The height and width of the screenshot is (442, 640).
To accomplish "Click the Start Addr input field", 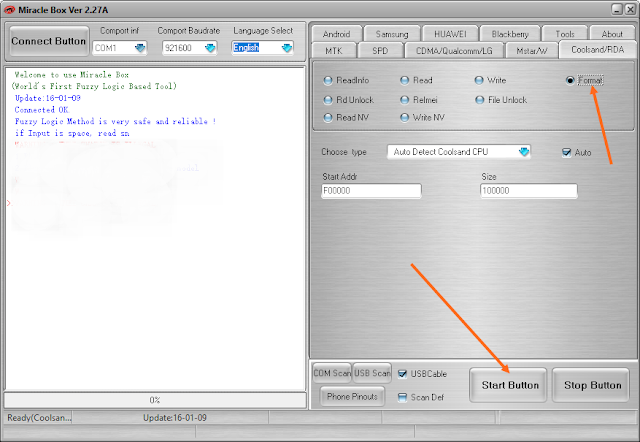I will point(371,191).
